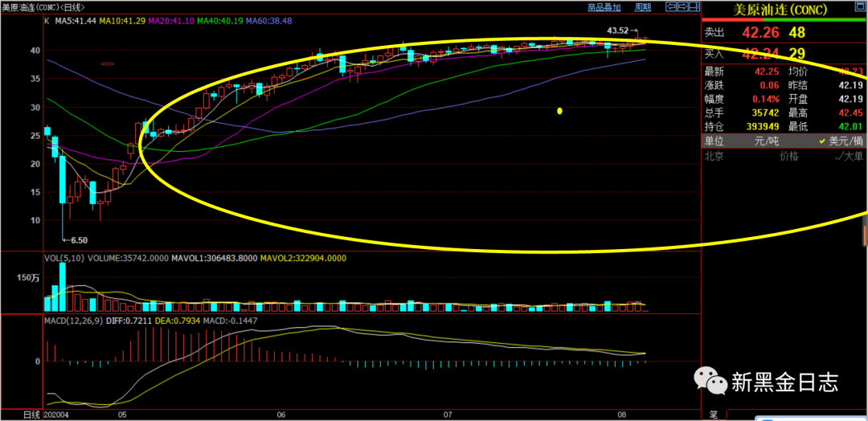Click the K label before MA5
Screen dimensions: 868x421
coord(47,20)
